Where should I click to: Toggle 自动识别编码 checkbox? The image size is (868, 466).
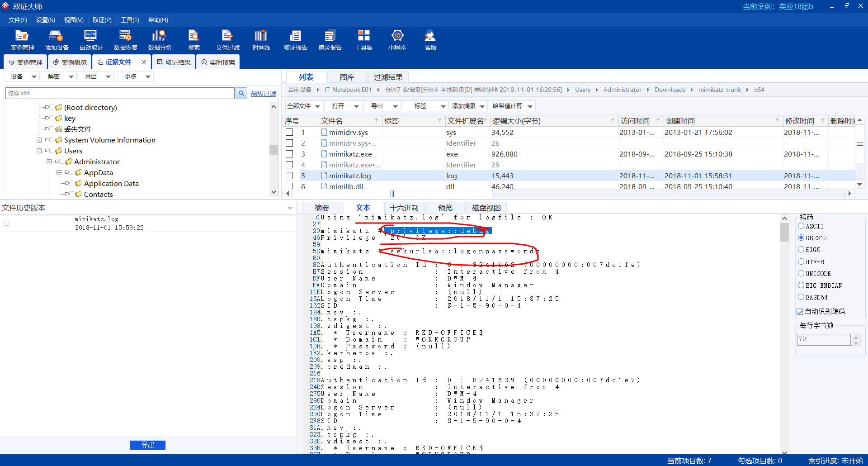[x=800, y=311]
